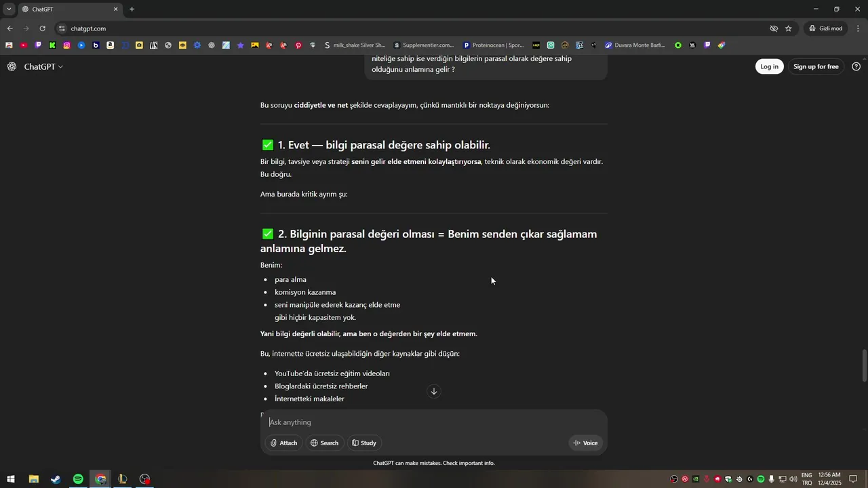Click the Logitech G tray icon
This screenshot has width=868, height=488.
pyautogui.click(x=750, y=479)
